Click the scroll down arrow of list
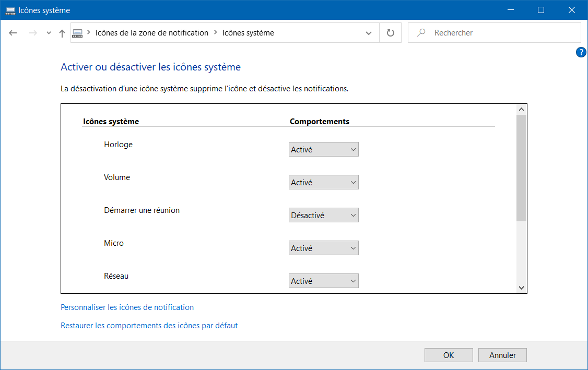This screenshot has width=588, height=370. click(x=521, y=288)
